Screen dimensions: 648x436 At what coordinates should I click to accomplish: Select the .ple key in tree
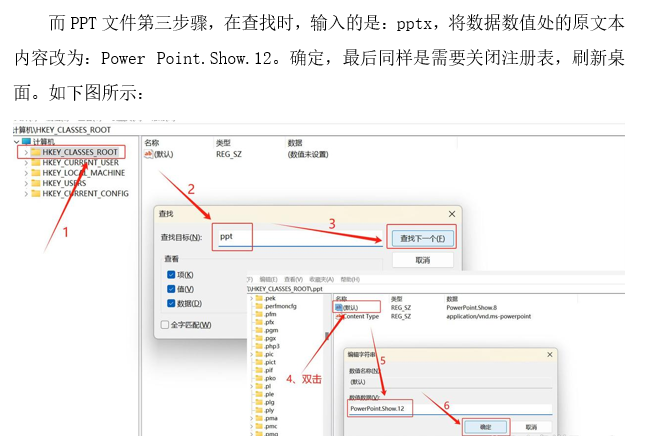(269, 394)
